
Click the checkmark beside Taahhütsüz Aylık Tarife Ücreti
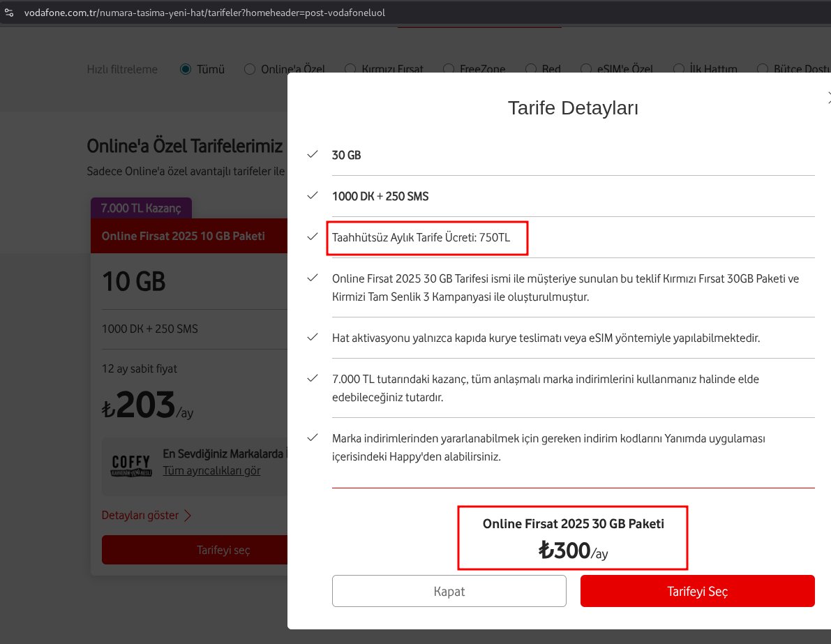point(313,237)
